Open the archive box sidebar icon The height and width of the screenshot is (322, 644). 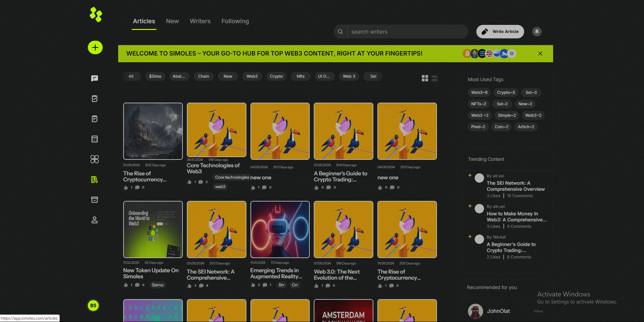(x=95, y=200)
